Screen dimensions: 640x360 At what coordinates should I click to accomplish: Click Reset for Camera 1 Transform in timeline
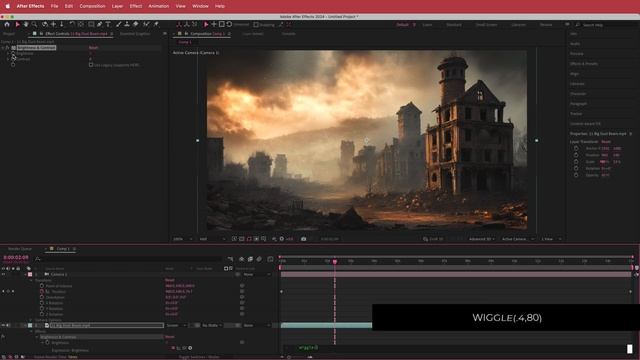(x=170, y=280)
